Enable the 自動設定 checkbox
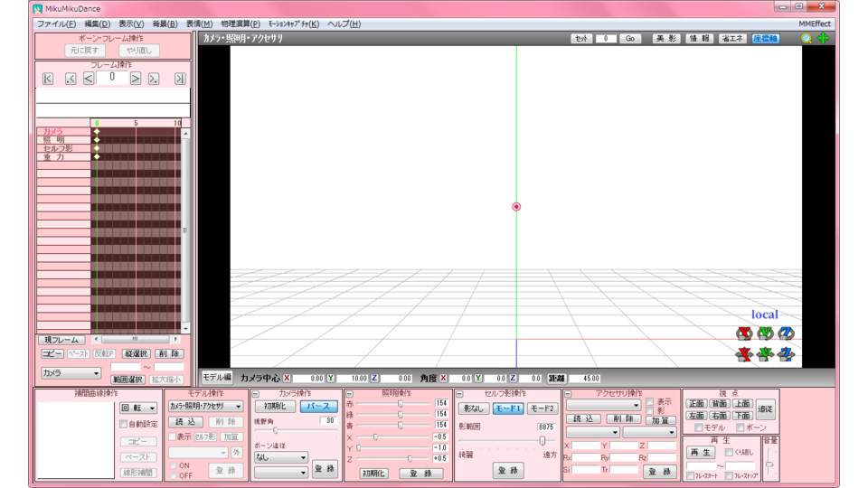Screen dimensions: 868x488 pos(124,424)
